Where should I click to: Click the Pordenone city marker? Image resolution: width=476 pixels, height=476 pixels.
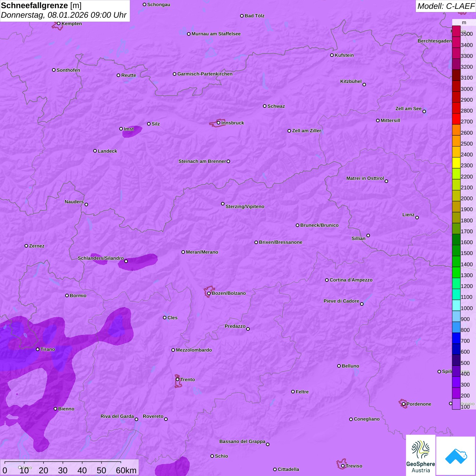pyautogui.click(x=404, y=404)
